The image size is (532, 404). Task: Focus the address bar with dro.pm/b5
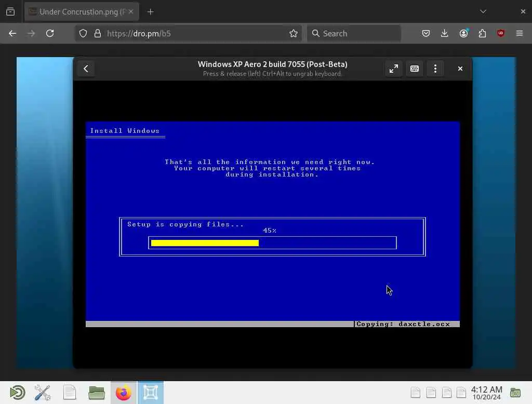[x=188, y=33]
